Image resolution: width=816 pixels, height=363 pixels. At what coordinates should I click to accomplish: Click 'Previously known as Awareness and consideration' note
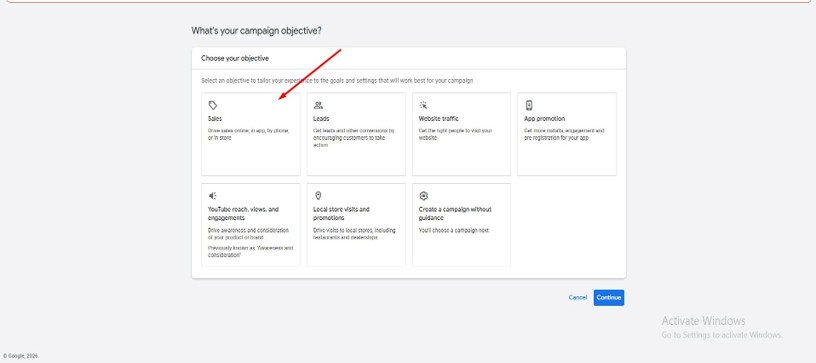click(x=250, y=252)
